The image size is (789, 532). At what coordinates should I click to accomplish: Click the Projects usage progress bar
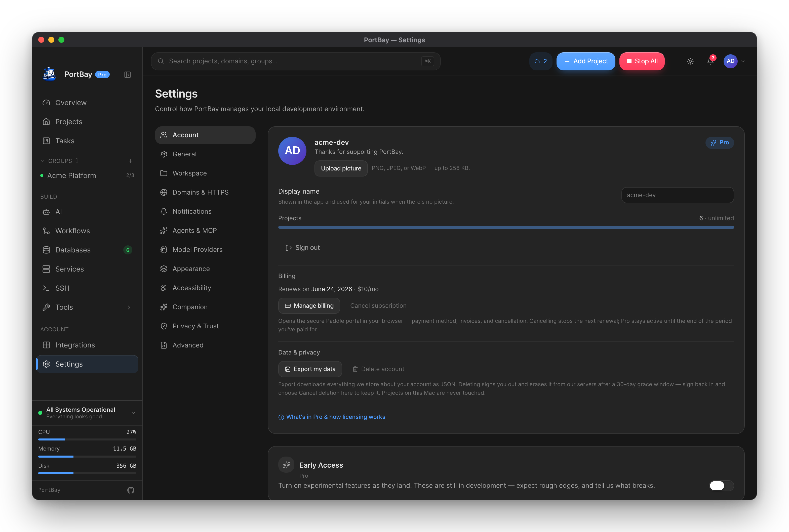click(506, 227)
